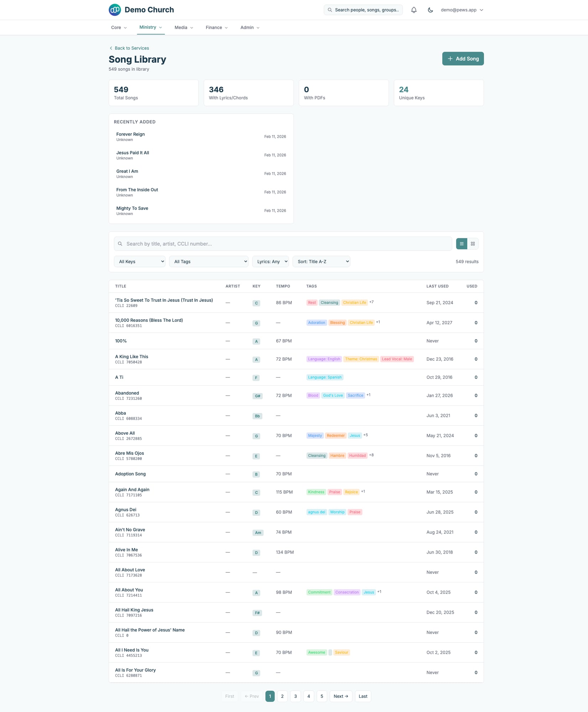Click the Christmas theme tag on A King Like This
588x712 pixels.
[x=361, y=359]
